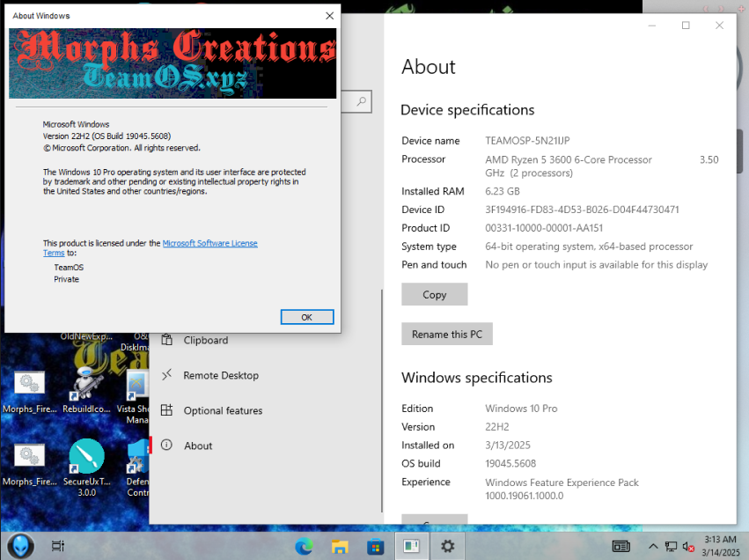Click the No pen or touch input text
Screen dimensions: 749x560
pos(597,265)
